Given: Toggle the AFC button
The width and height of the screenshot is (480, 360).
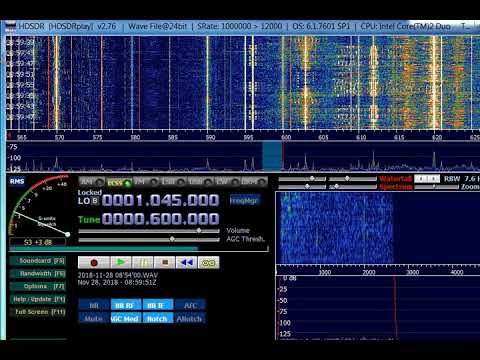Looking at the screenshot, I should point(190,305).
